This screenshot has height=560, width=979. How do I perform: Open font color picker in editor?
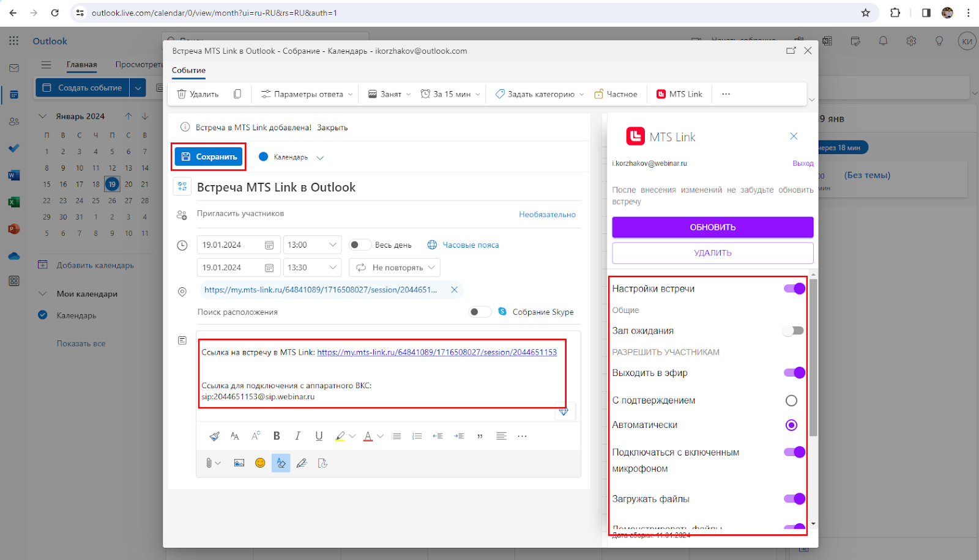(x=380, y=436)
